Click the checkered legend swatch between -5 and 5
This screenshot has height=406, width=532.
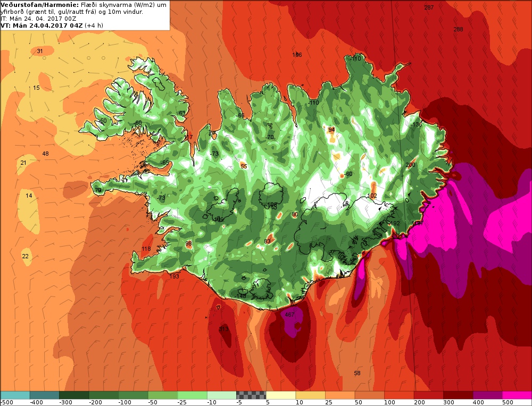coord(251,395)
